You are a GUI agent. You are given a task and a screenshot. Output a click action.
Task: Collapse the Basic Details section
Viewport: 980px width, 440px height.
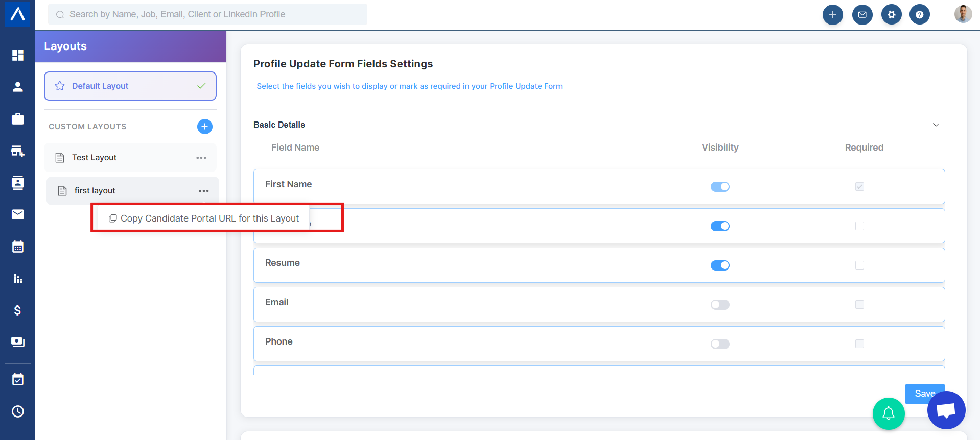[936, 125]
